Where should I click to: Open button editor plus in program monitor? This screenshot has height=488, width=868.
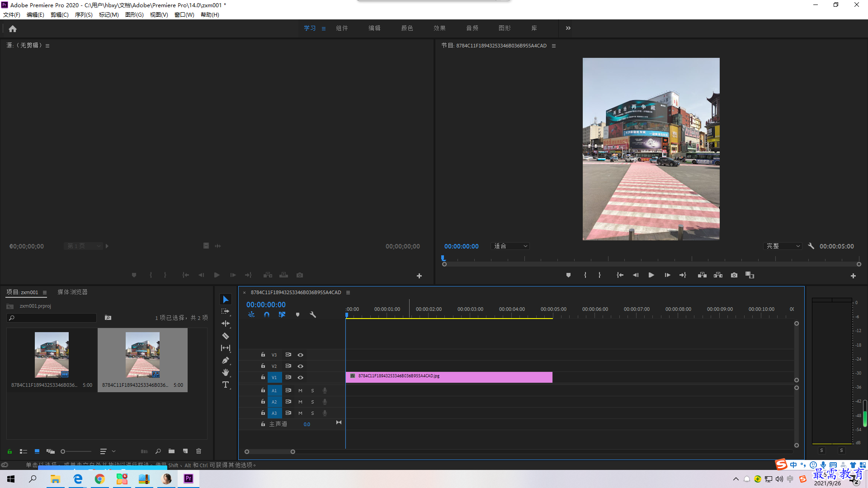(853, 276)
